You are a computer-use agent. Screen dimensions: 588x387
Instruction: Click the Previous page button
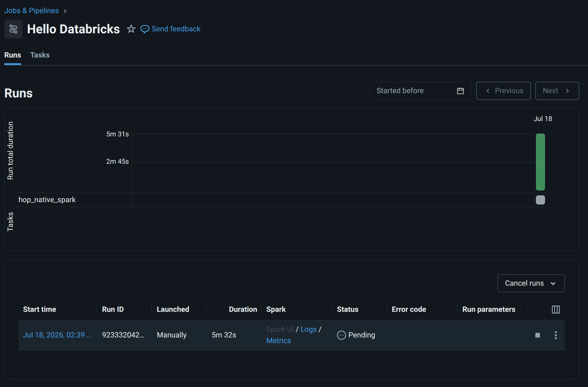[503, 91]
